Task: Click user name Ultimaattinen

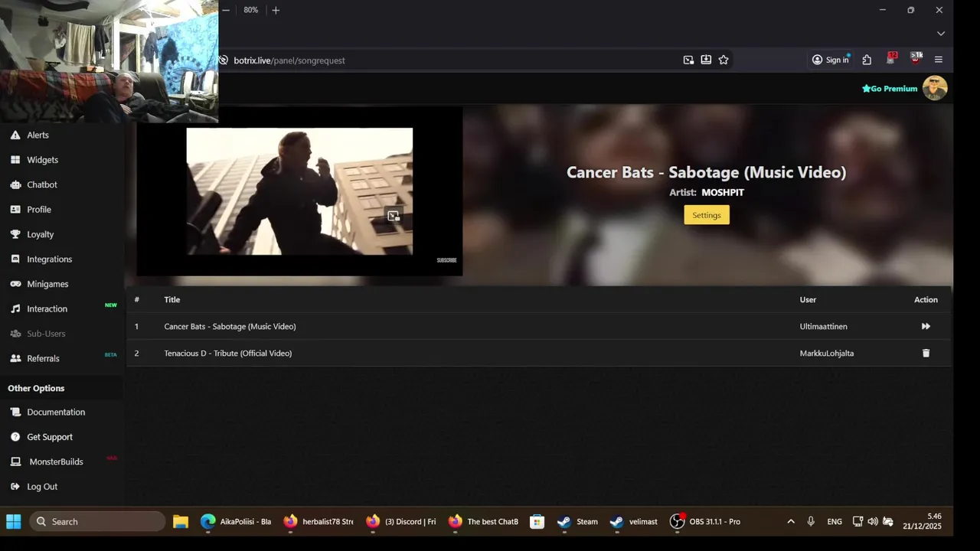Action: pyautogui.click(x=823, y=327)
